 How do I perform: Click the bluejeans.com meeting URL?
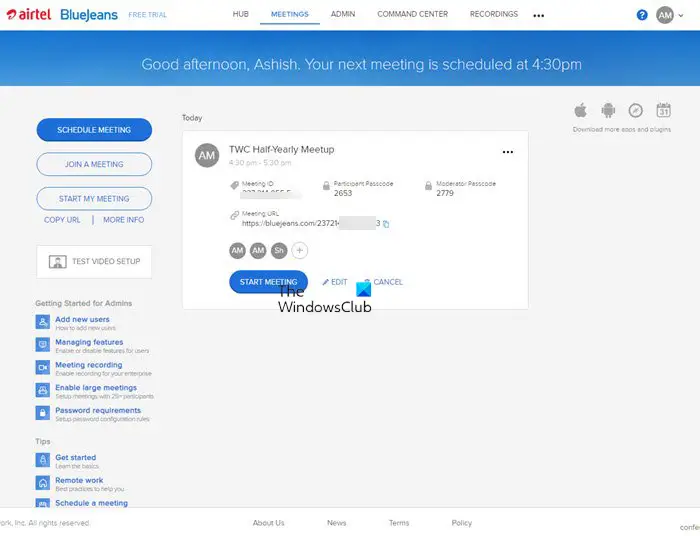click(311, 224)
